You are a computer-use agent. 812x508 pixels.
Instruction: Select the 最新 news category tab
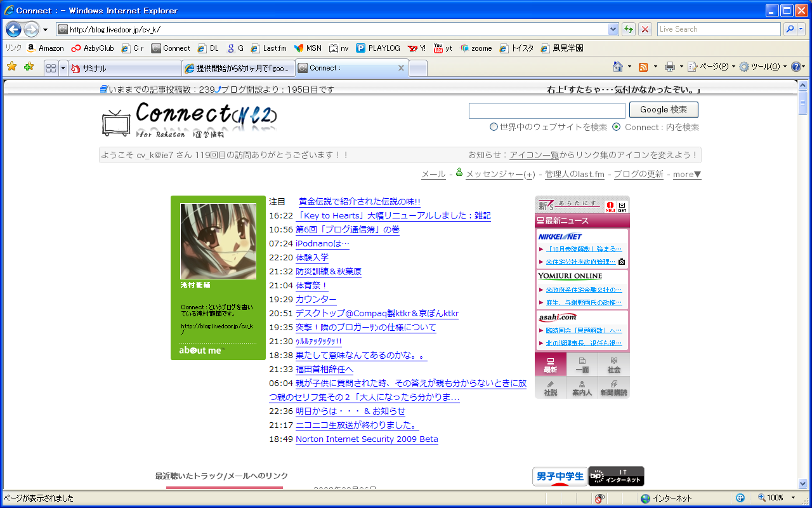pos(551,364)
